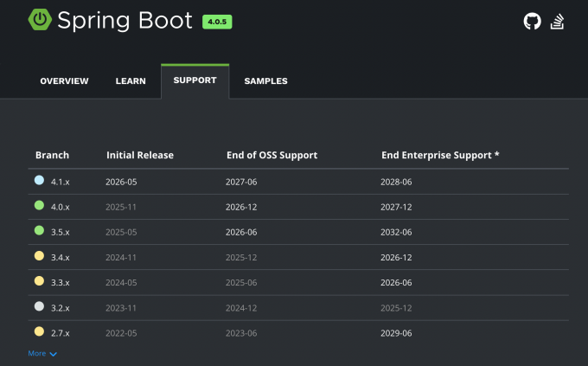Click the End of OSS Support header

tap(272, 156)
